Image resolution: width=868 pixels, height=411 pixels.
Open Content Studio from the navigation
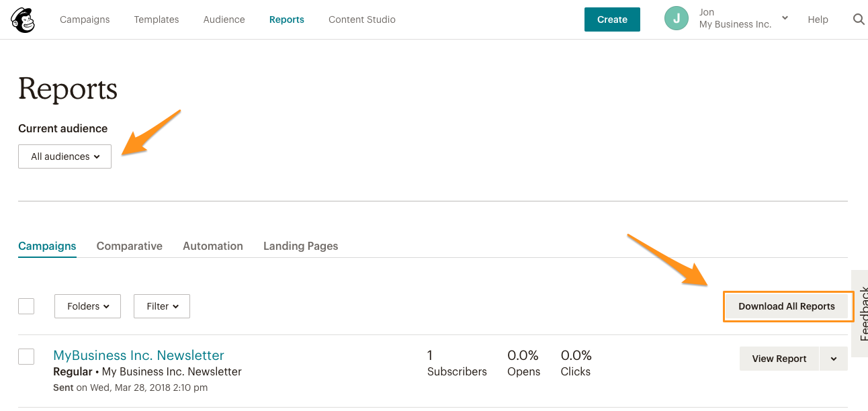[x=362, y=19]
